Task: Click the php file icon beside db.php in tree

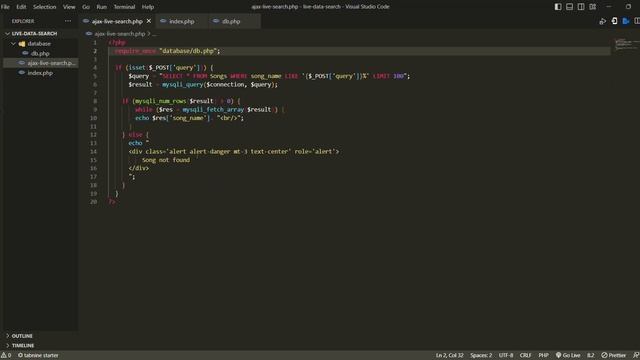Action: 25,53
